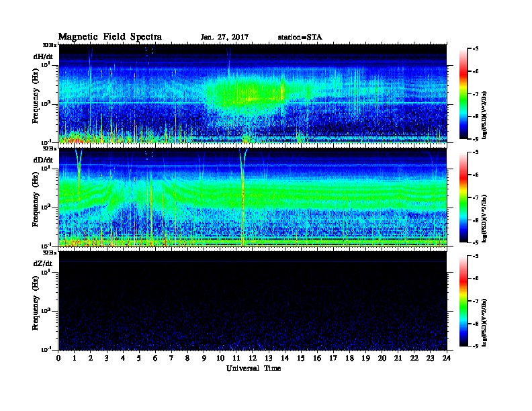Click the -5 tick on the dH/dt color bar
This screenshot has height=411, width=532.
point(476,49)
